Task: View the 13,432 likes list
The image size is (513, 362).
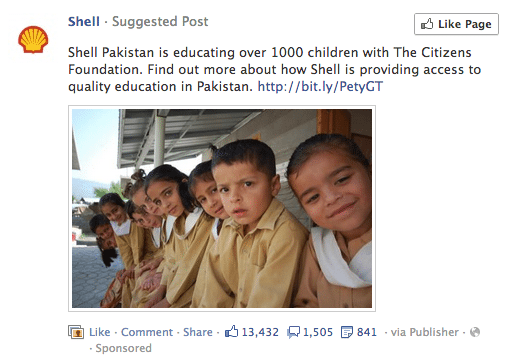Action: point(260,332)
